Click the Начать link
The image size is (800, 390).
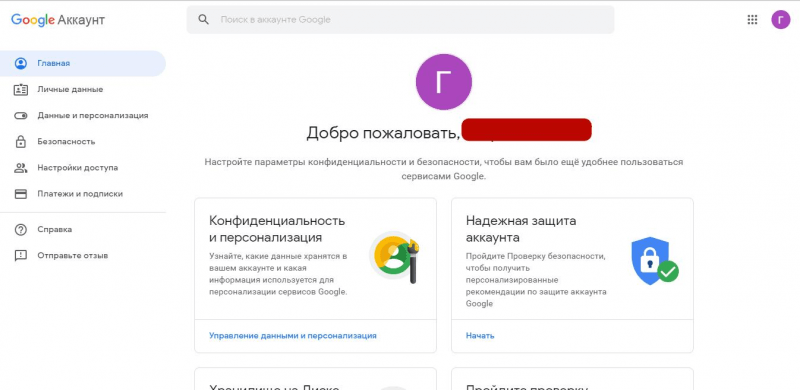click(x=480, y=336)
